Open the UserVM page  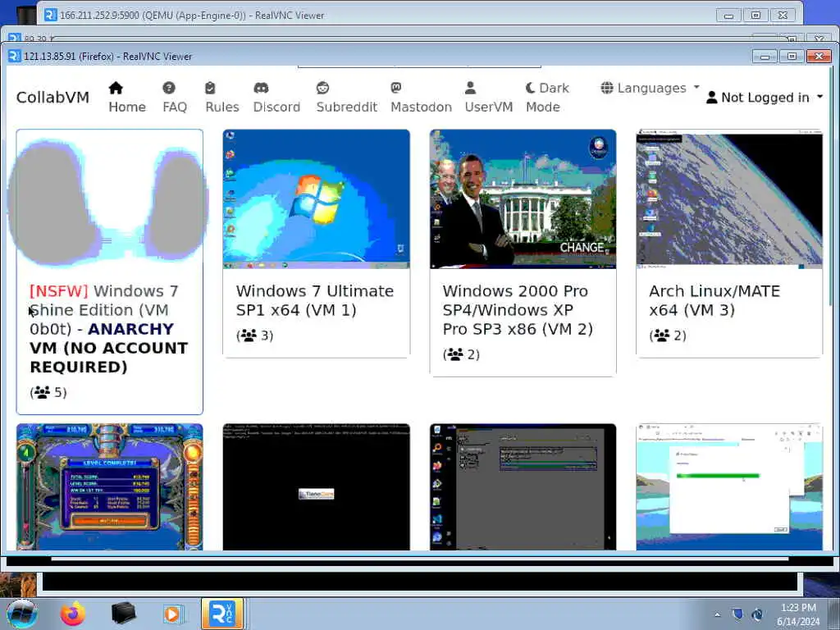(489, 97)
